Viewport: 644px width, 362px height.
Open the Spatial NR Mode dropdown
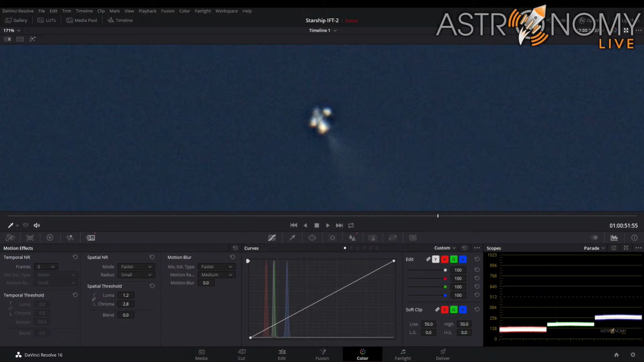click(x=136, y=267)
